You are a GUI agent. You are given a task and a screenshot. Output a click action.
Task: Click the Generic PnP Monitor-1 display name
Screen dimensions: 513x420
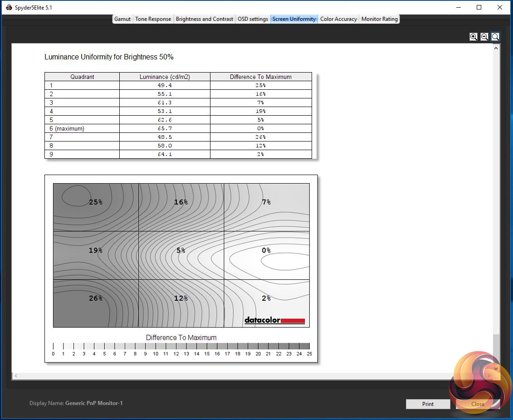point(94,403)
